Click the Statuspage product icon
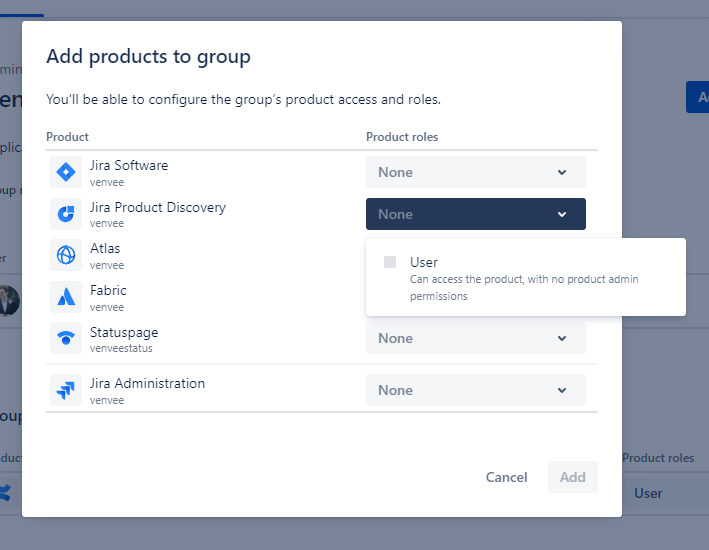Image resolution: width=709 pixels, height=550 pixels. [x=66, y=338]
